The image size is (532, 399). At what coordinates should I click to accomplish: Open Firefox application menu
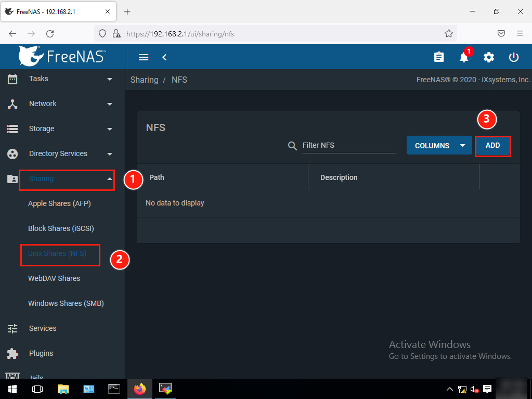pos(520,33)
